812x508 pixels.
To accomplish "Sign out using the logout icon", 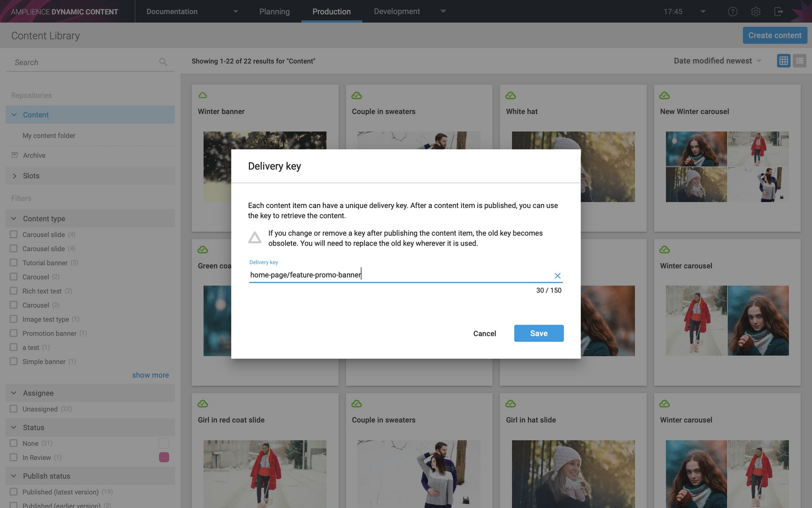I will click(779, 11).
